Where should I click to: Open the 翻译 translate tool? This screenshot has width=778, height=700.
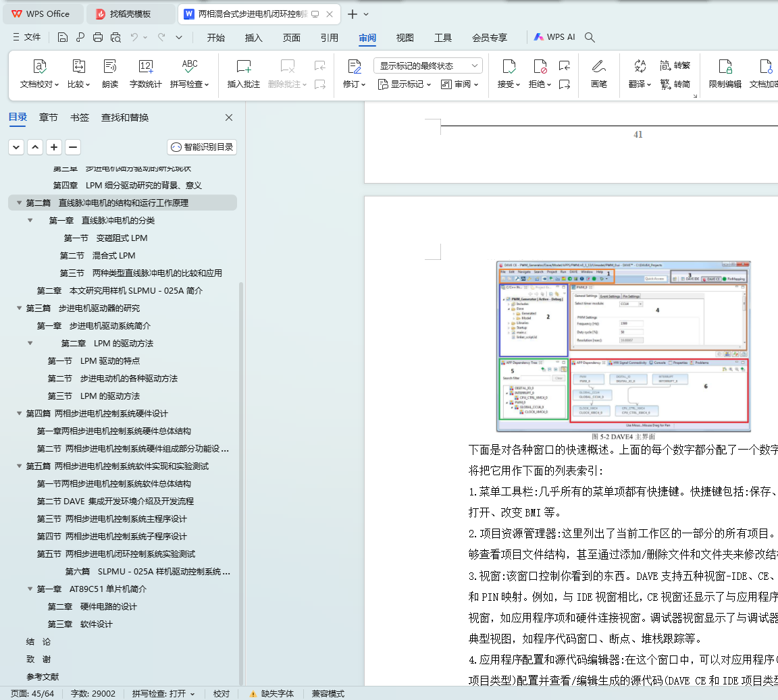pos(640,74)
